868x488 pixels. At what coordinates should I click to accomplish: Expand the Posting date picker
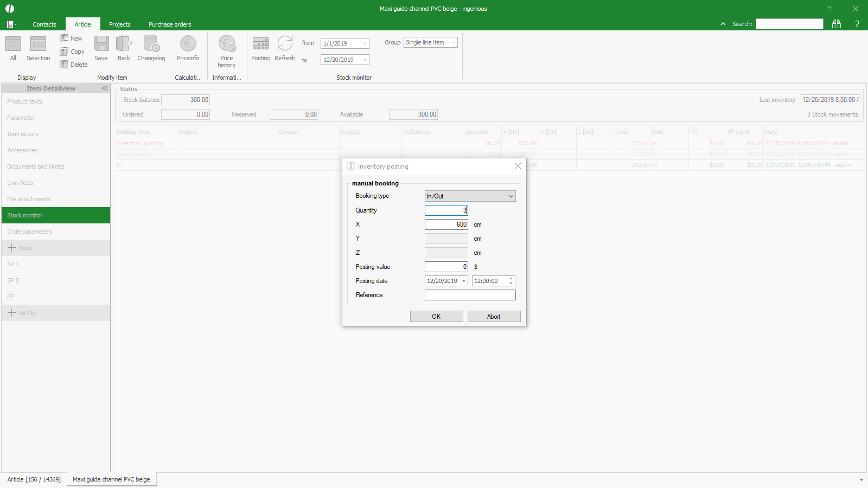point(464,281)
